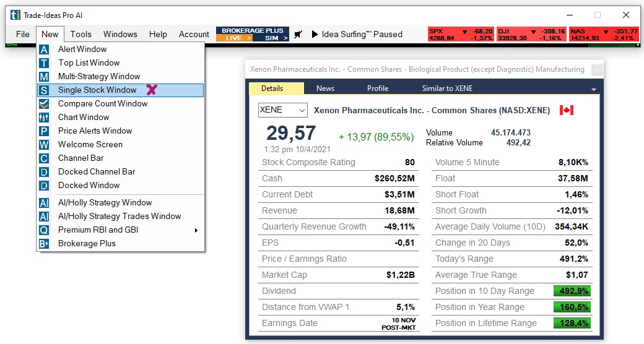Select Single Stock Window menu entry
Image resolution: width=644 pixels, height=344 pixels.
97,90
